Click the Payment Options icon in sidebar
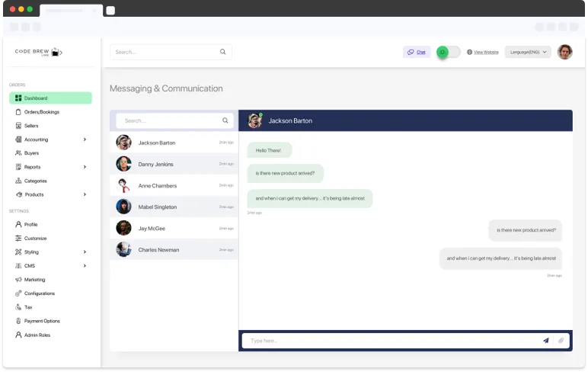Image resolution: width=588 pixels, height=372 pixels. tap(18, 321)
